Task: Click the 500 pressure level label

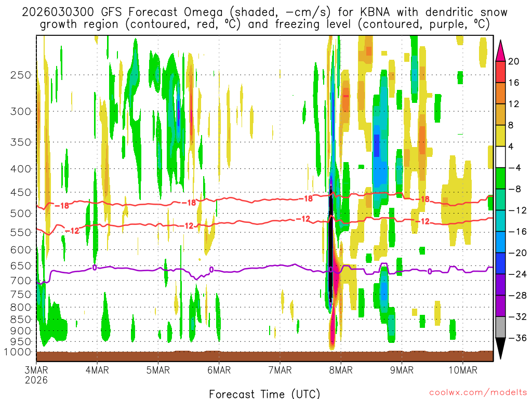Action: tap(21, 214)
